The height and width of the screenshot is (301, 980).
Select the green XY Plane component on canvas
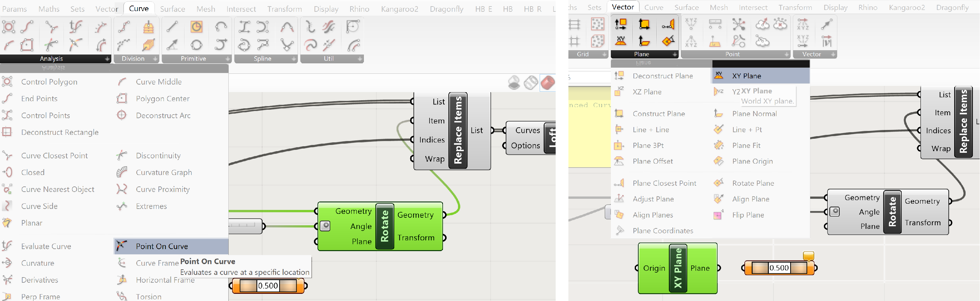tap(677, 268)
